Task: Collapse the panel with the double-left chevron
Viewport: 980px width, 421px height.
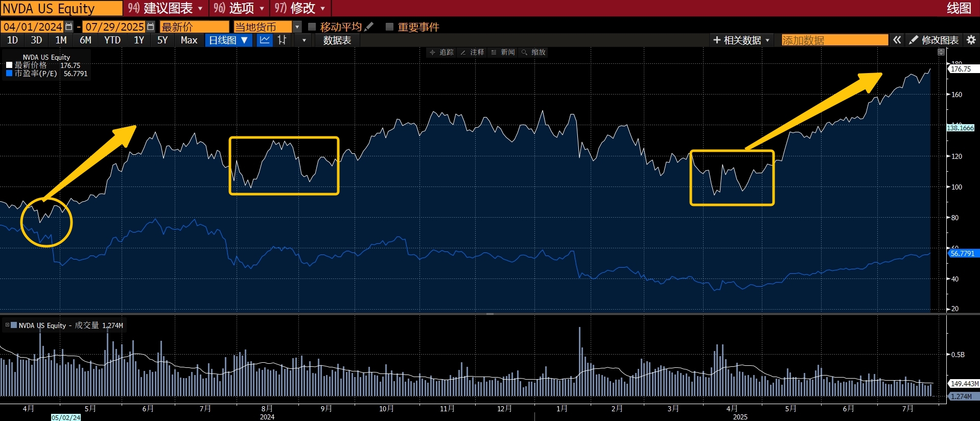Action: coord(897,40)
